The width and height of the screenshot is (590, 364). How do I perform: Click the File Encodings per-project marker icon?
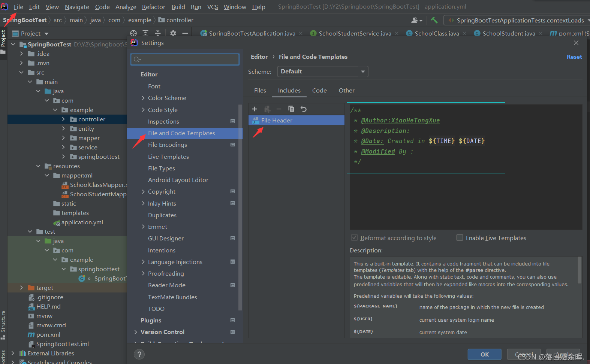pyautogui.click(x=232, y=145)
